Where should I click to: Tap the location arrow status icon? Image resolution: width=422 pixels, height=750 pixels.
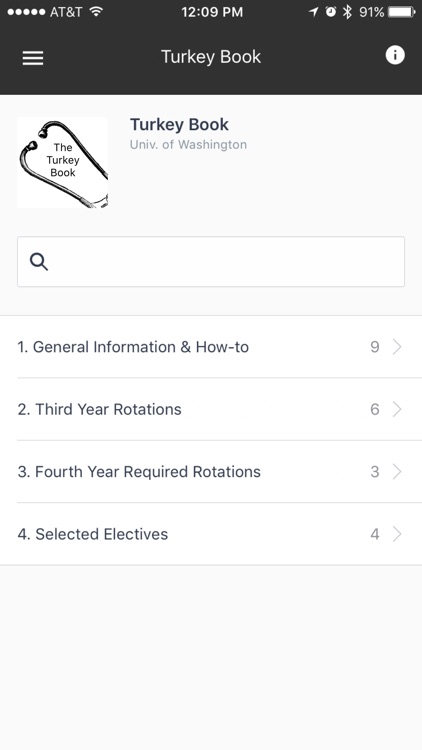313,12
